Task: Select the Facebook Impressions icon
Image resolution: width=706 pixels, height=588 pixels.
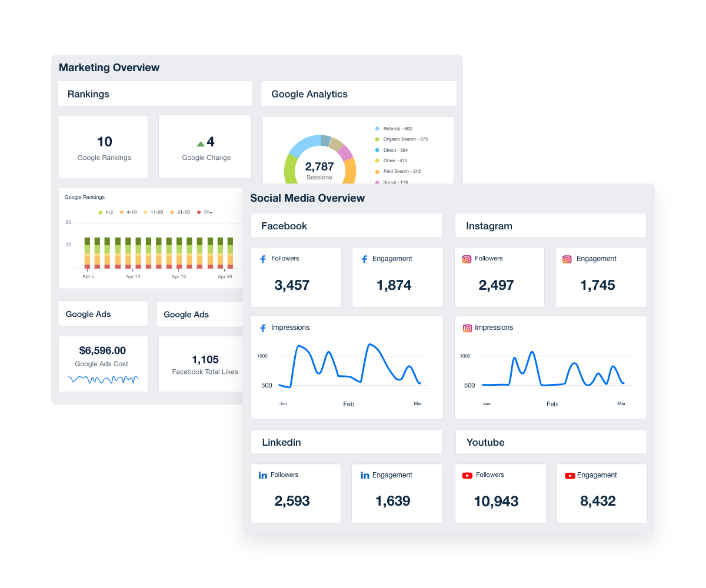Action: [x=262, y=328]
